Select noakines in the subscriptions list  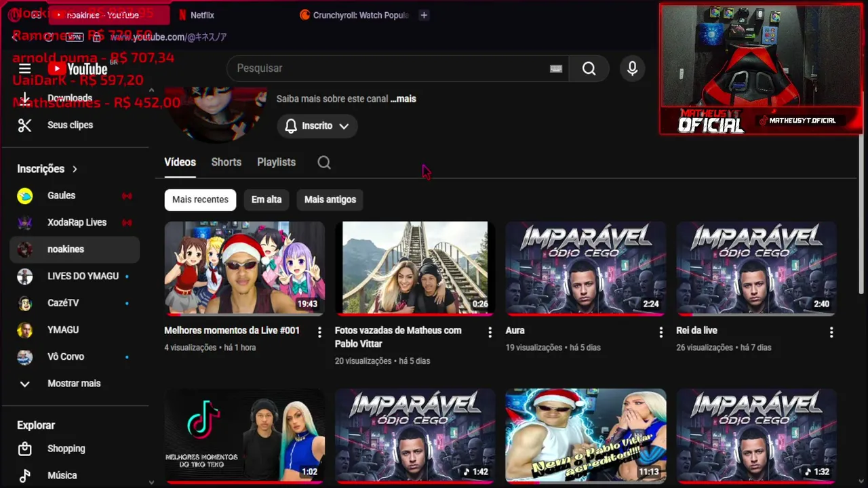75,249
